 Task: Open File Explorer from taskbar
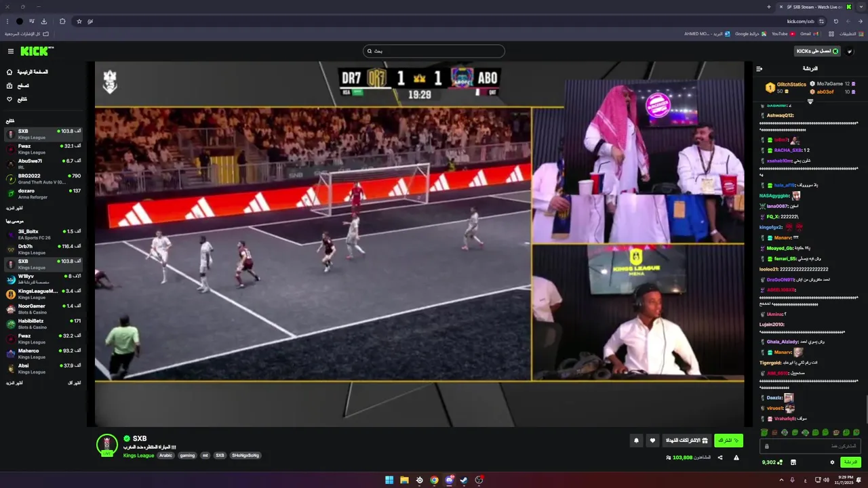coord(404,480)
